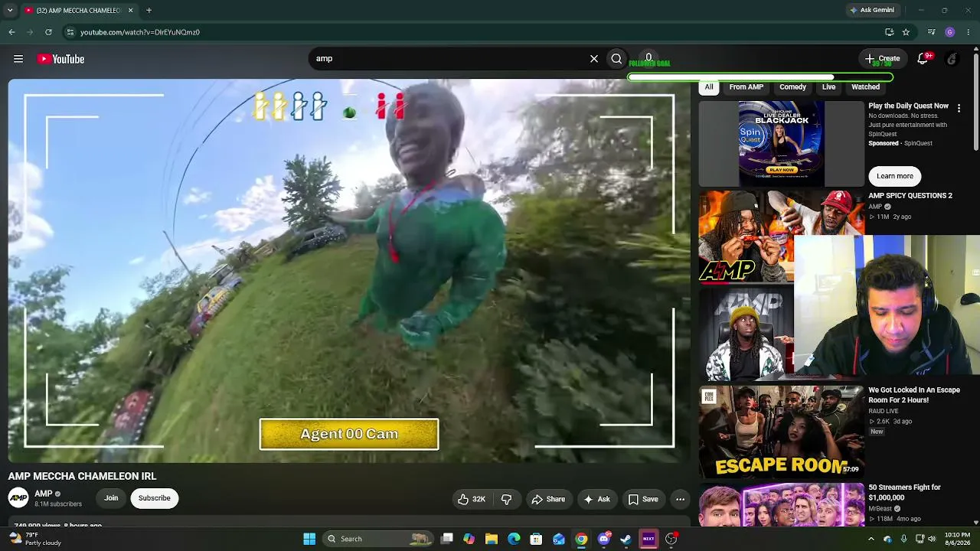The image size is (980, 551).
Task: Bookmark this page with the star
Action: tap(906, 32)
